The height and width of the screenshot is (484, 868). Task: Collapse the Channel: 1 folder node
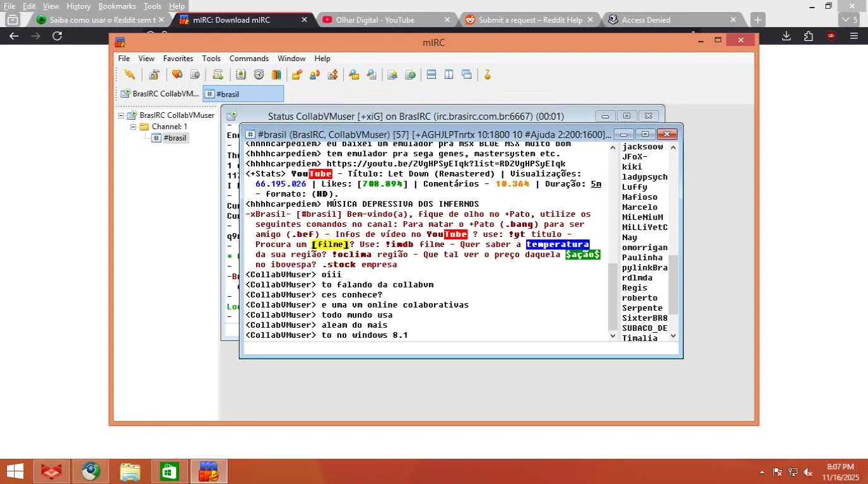tap(133, 127)
